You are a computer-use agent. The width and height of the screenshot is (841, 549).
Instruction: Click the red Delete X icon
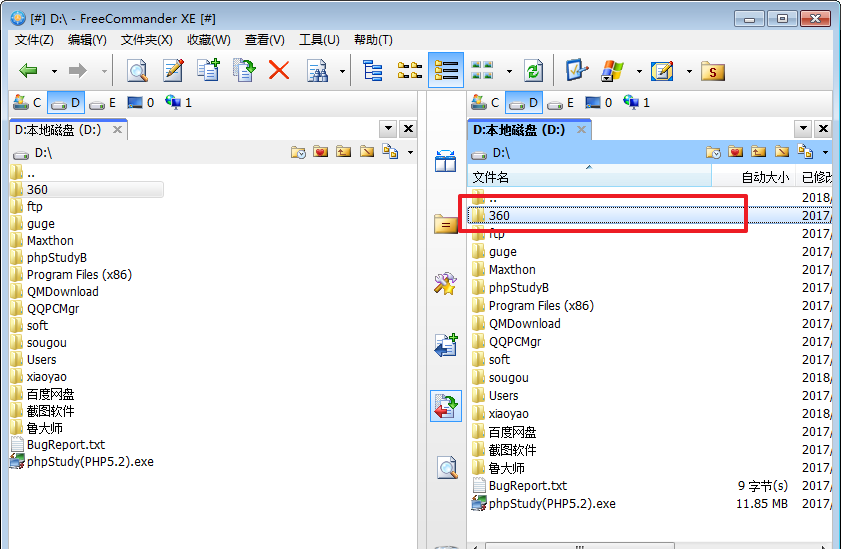pos(279,70)
